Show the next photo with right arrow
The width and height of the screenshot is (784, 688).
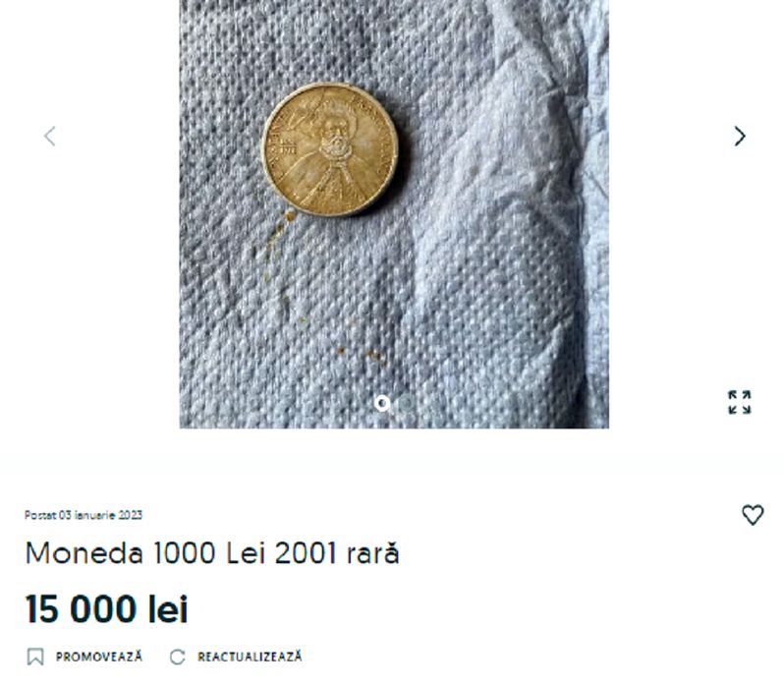pos(740,136)
